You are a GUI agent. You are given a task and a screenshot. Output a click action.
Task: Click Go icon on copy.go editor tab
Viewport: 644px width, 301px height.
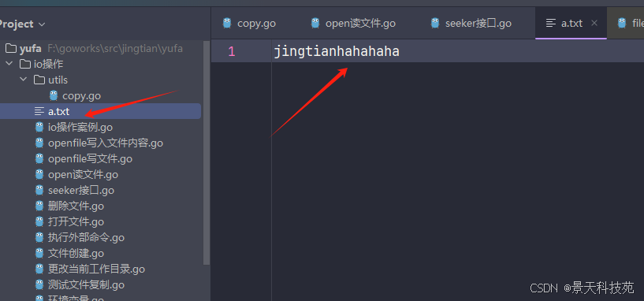point(227,23)
